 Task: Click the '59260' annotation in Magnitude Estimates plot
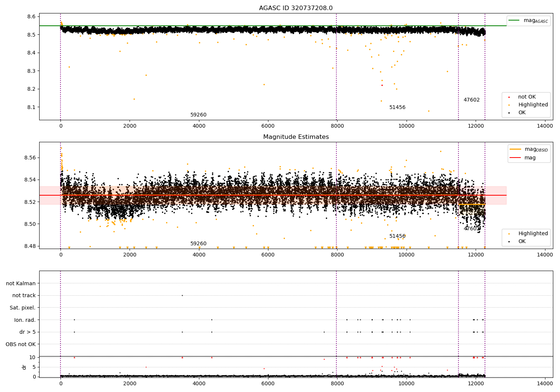tap(198, 244)
